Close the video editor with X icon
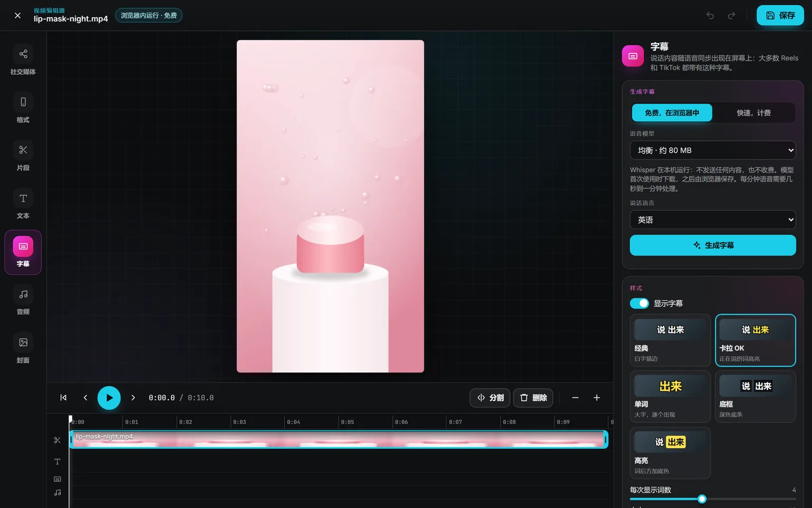Screen dimensions: 812x508 [x=17, y=15]
